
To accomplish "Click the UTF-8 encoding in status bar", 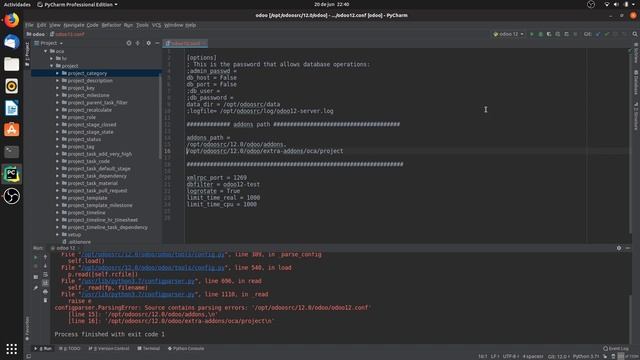I will (x=510, y=356).
